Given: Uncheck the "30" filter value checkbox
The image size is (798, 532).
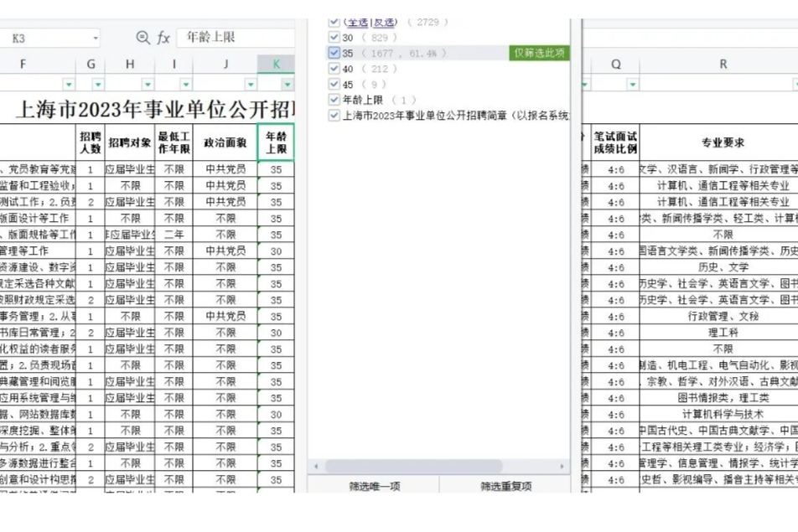Looking at the screenshot, I should (334, 37).
